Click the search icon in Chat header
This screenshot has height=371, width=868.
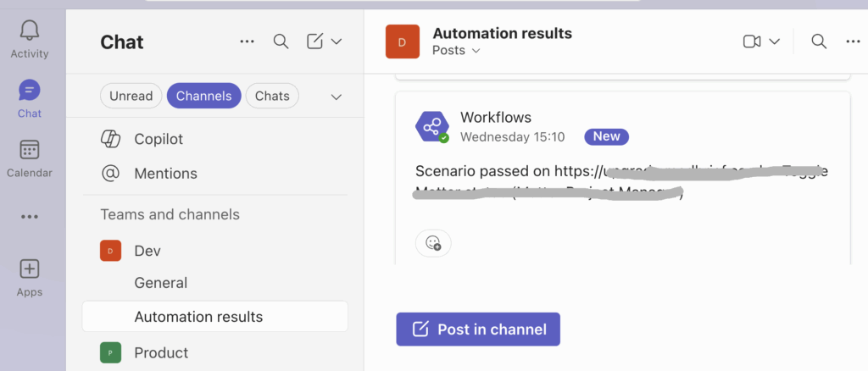(281, 42)
